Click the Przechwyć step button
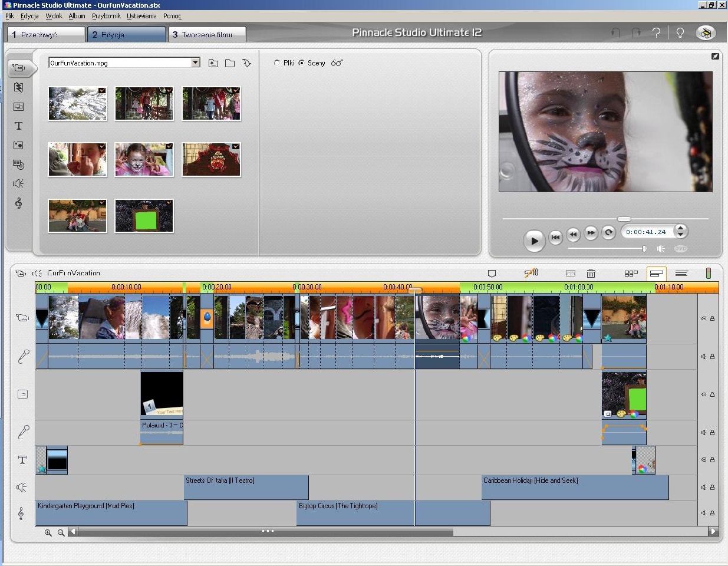This screenshot has width=728, height=566. point(46,35)
